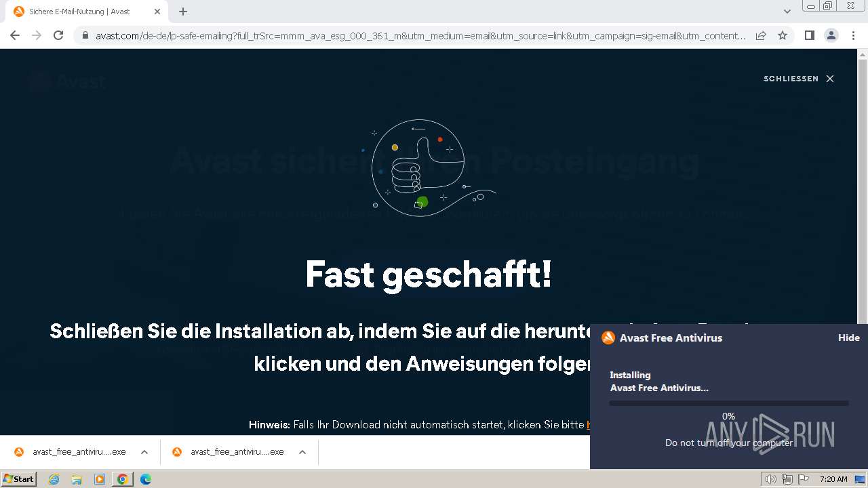Select the Sichere E-Mail-Nutzung Avast tab
868x488 pixels.
click(87, 12)
